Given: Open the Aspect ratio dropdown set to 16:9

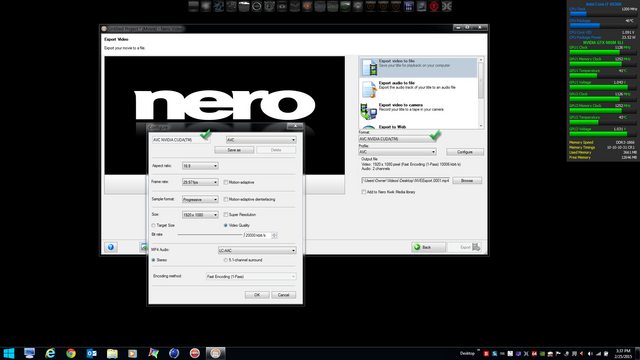Looking at the screenshot, I should [200, 166].
